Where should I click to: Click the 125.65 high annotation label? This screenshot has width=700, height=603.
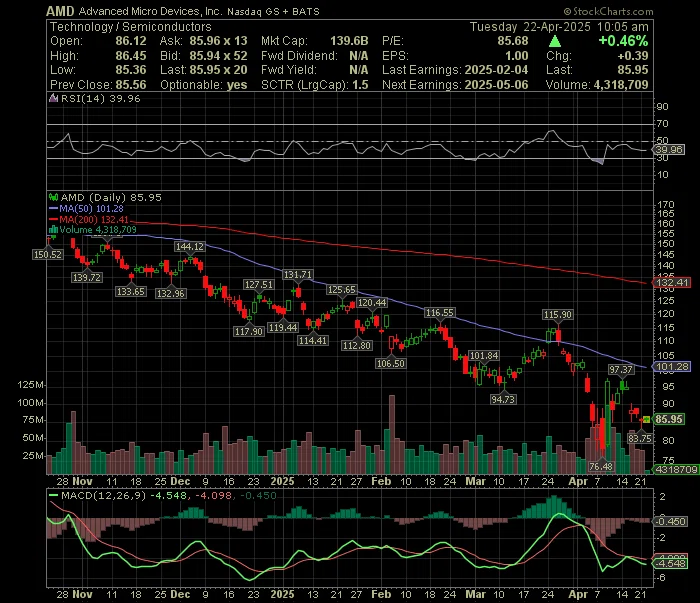[x=342, y=290]
